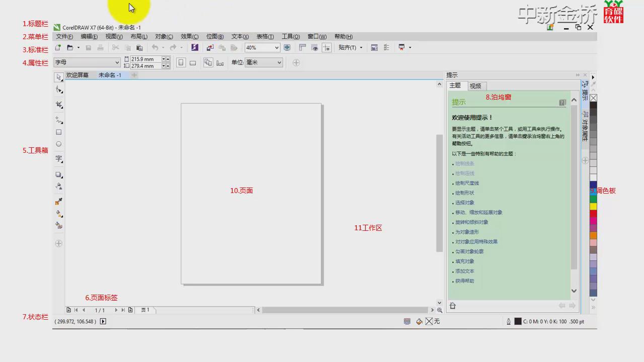Switch to the 欢迎屏幕 tab
This screenshot has height=362, width=644.
[77, 75]
